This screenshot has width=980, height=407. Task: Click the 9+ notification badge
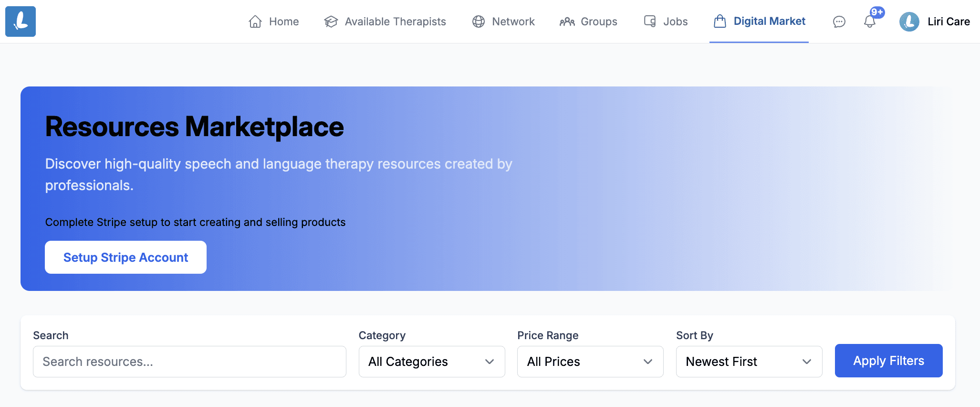coord(877,12)
